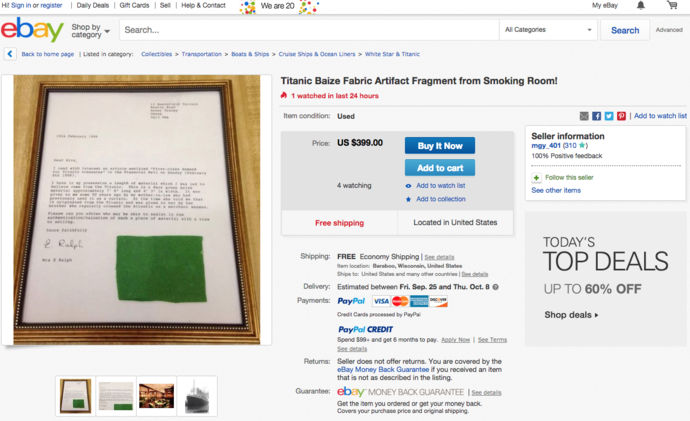Image resolution: width=690 pixels, height=421 pixels.
Task: Expand the Shop by category dropdown
Action: 91,31
